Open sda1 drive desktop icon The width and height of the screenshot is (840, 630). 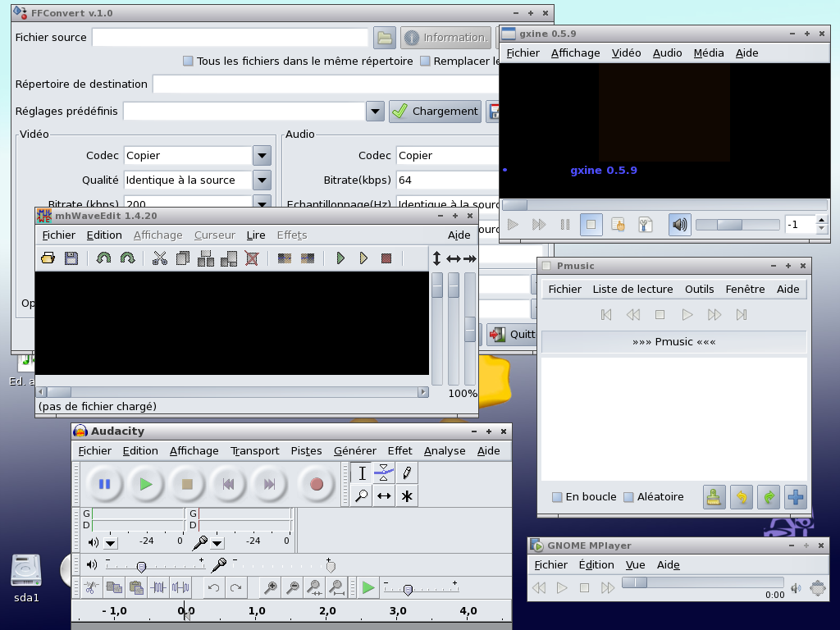tap(25, 578)
